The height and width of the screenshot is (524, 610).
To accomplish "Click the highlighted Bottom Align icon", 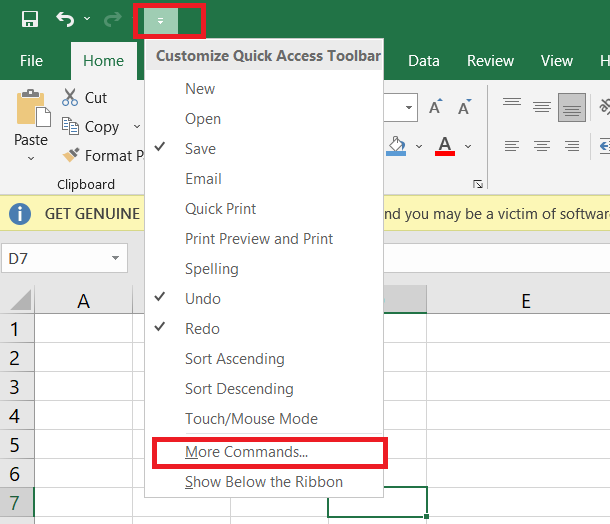I will (572, 107).
